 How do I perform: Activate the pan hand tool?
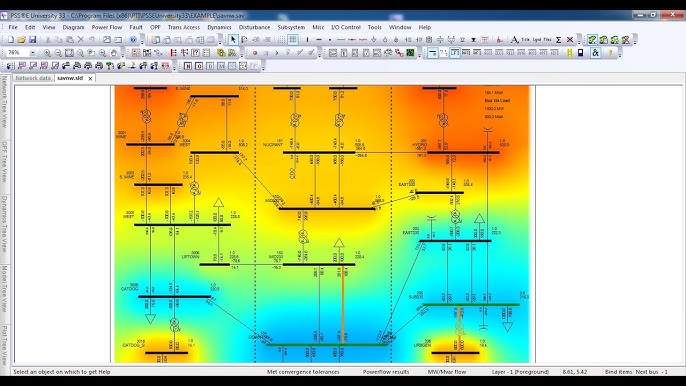113,53
